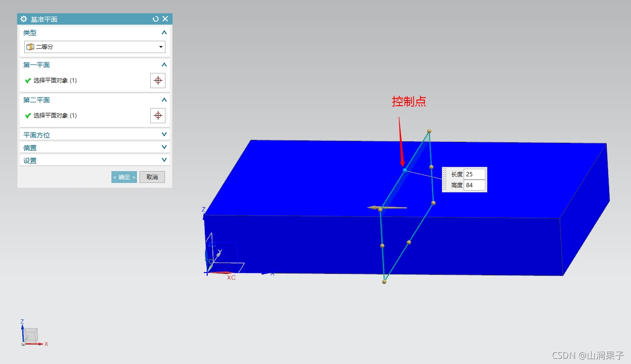Click the 基准平面 dialog title

click(x=44, y=19)
